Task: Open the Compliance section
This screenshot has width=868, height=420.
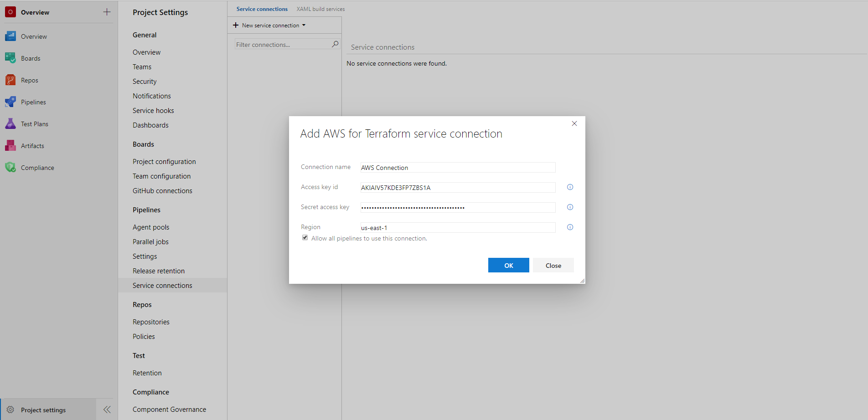Action: 37,167
